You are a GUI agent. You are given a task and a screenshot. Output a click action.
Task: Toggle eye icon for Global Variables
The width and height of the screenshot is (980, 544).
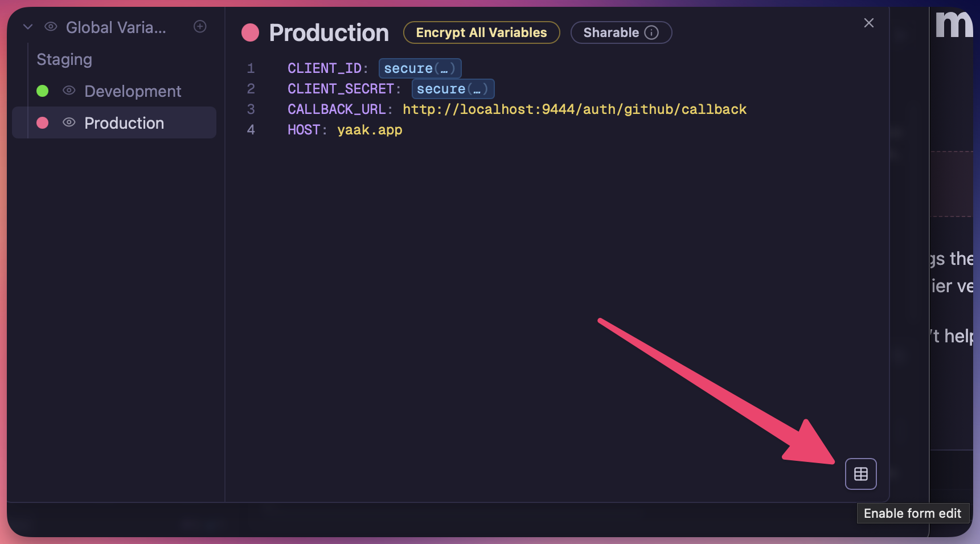[x=51, y=27]
